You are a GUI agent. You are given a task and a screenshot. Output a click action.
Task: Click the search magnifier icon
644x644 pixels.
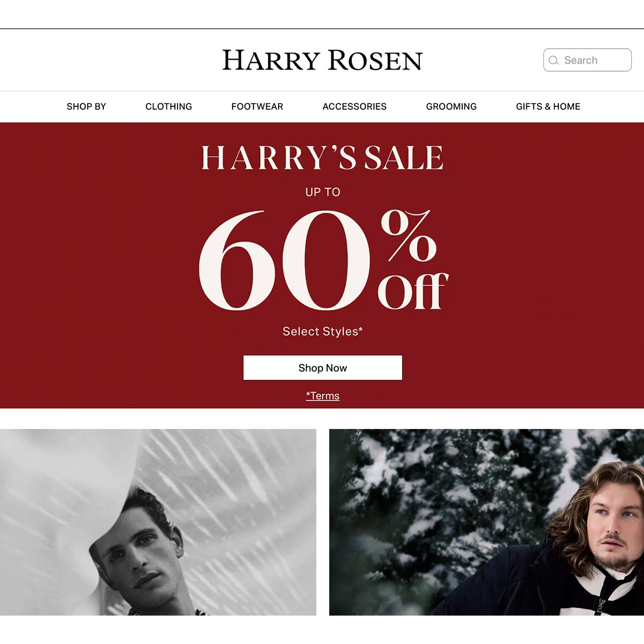tap(554, 60)
